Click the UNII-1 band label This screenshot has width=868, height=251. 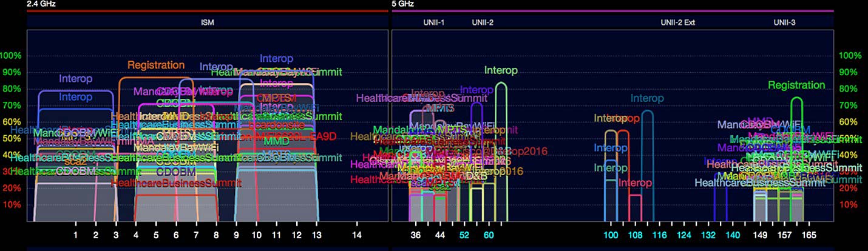coord(434,22)
